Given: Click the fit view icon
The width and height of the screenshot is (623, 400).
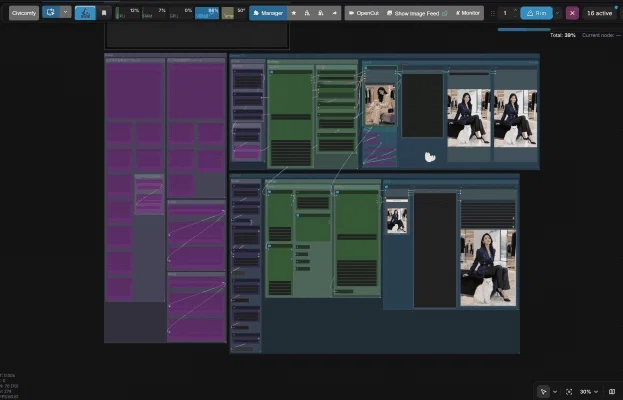Looking at the screenshot, I should click(x=569, y=392).
